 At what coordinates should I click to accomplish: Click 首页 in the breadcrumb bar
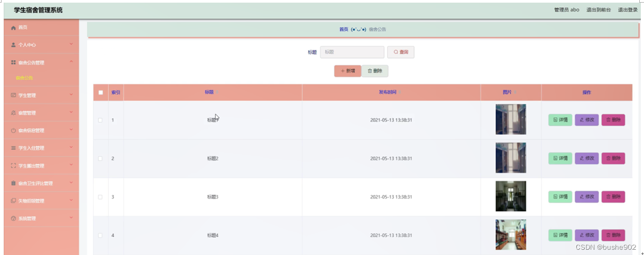[344, 30]
